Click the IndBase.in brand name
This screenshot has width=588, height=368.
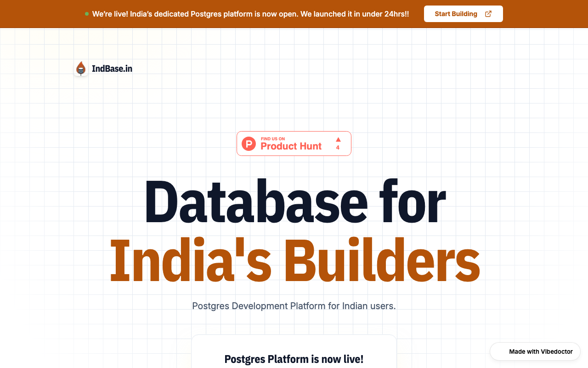[112, 69]
